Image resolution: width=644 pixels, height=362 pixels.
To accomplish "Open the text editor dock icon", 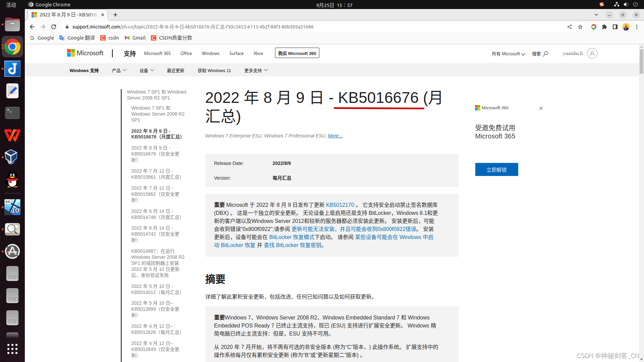I will pos(12,91).
